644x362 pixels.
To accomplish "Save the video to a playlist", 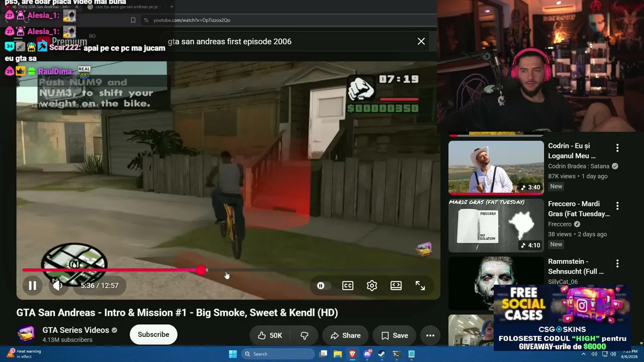I will [x=394, y=335].
